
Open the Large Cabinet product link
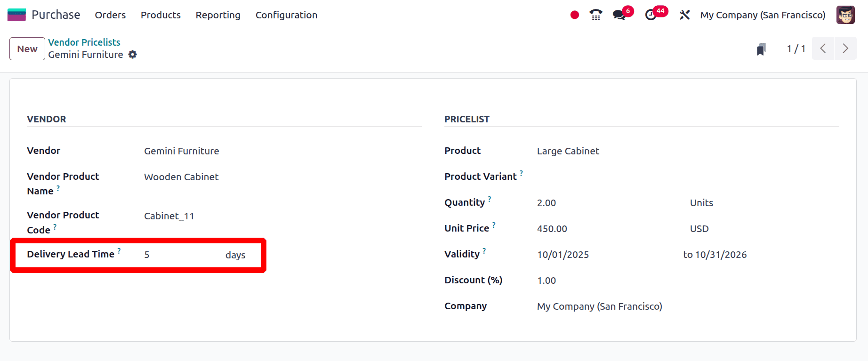click(x=568, y=151)
